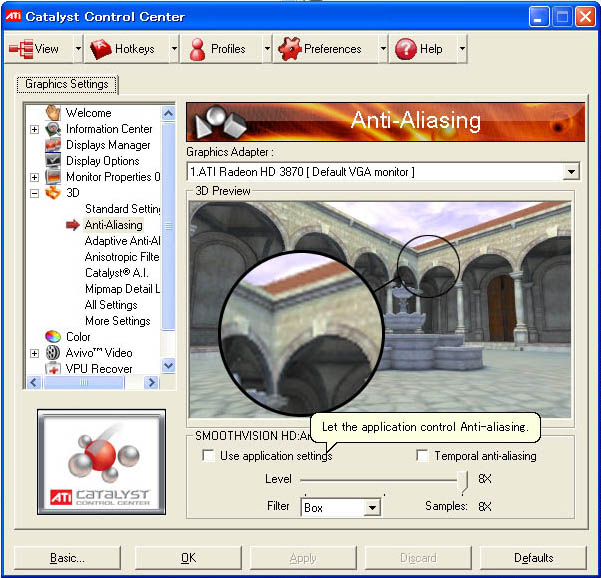The width and height of the screenshot is (601, 578).
Task: Select the Graphics Settings tab
Action: (67, 84)
